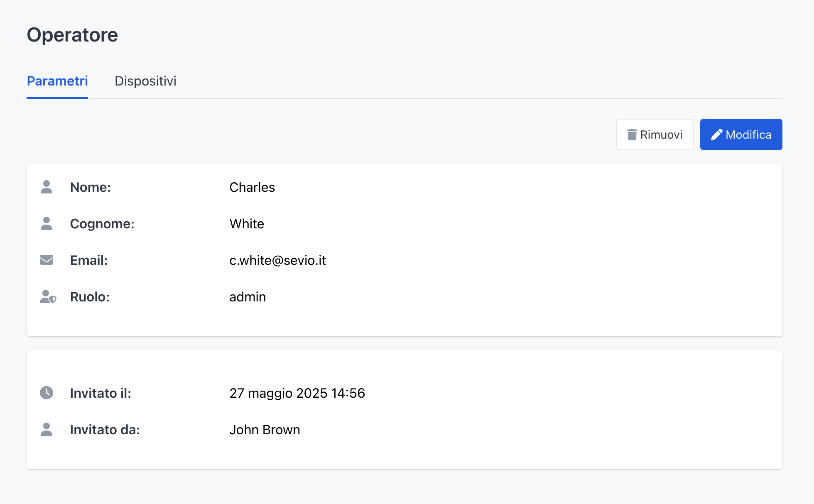This screenshot has height=504, width=814.
Task: Click the clock icon beside Invitato il
Action: [47, 393]
